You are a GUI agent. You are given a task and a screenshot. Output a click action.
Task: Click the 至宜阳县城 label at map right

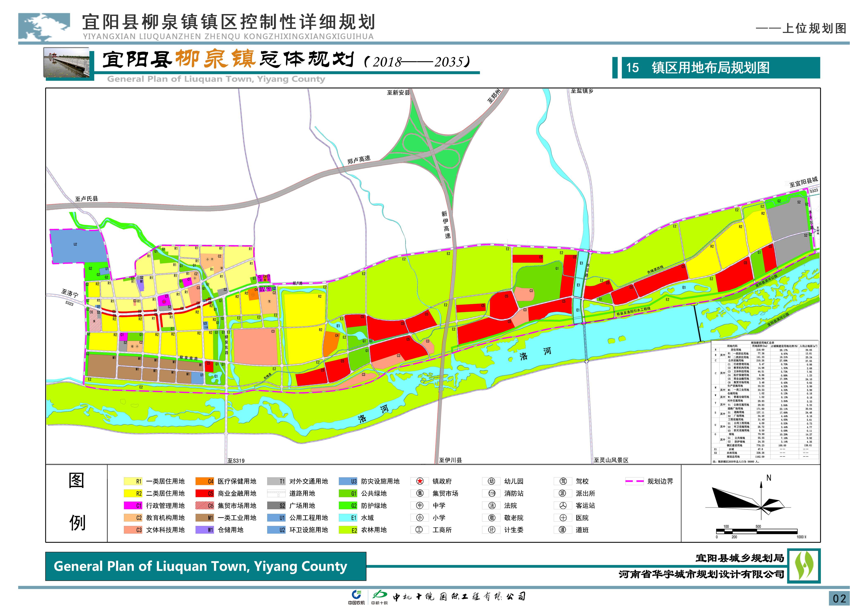point(803,182)
